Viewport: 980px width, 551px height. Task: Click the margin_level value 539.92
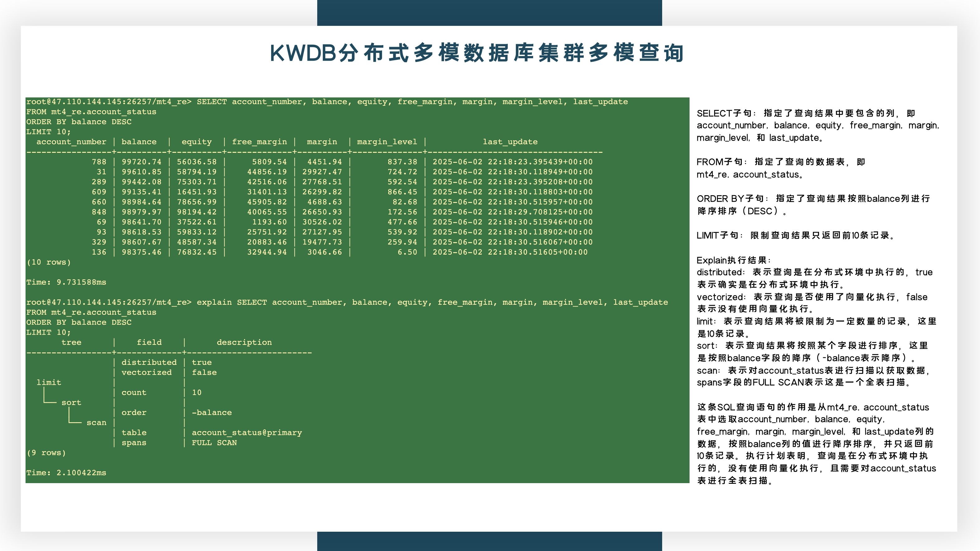403,232
